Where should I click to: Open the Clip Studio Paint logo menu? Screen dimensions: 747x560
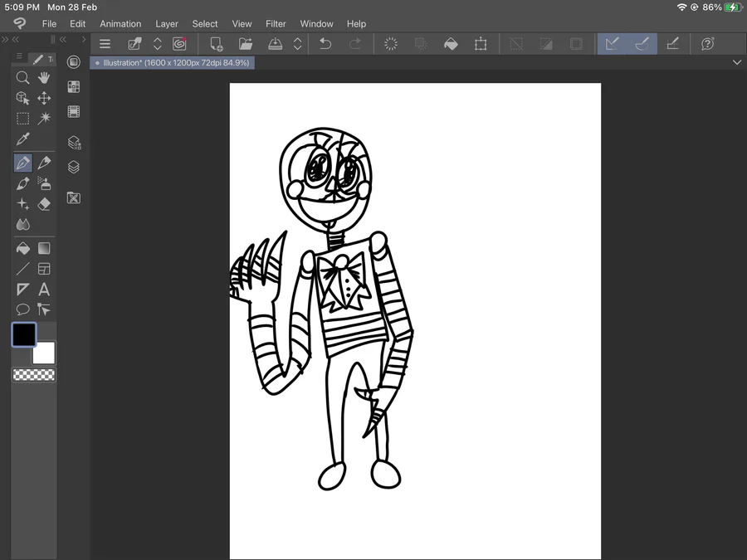(x=20, y=23)
